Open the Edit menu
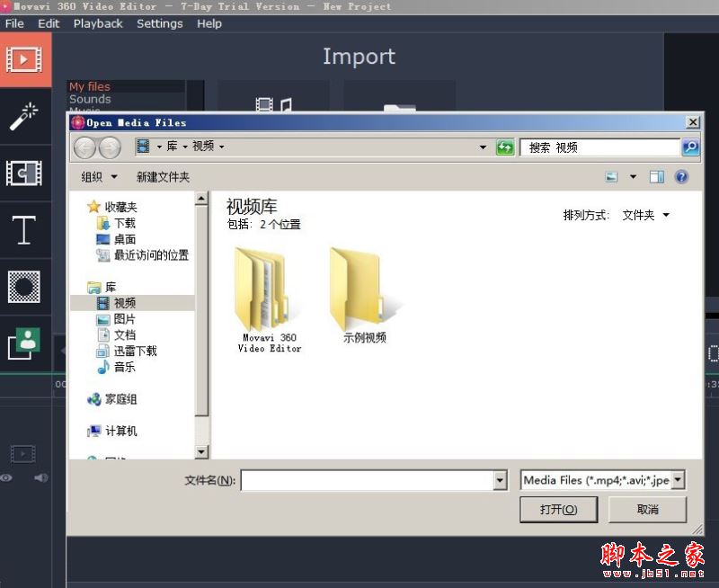Screen dimensions: 719x588 49,23
